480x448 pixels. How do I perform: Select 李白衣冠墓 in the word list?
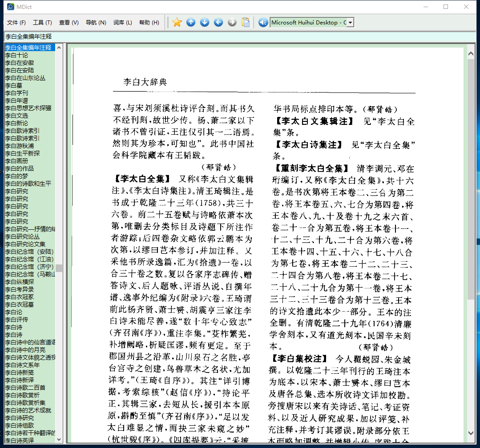[x=20, y=304]
